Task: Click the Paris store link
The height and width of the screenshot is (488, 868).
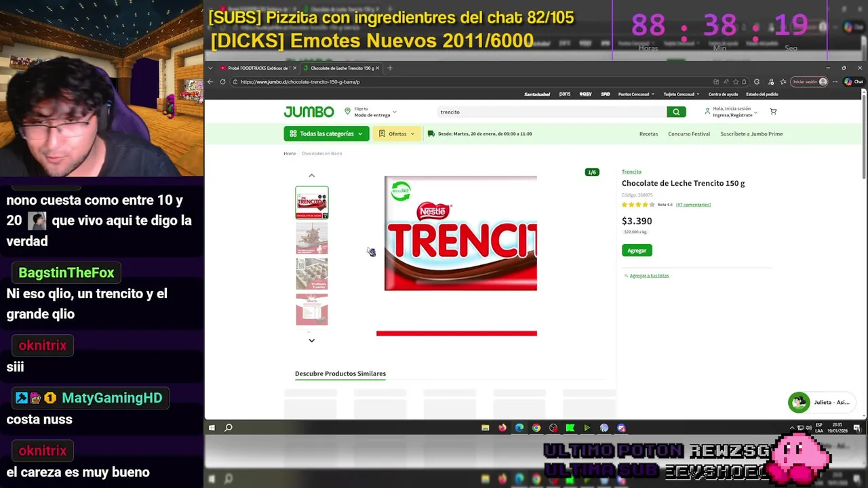Action: coord(565,94)
